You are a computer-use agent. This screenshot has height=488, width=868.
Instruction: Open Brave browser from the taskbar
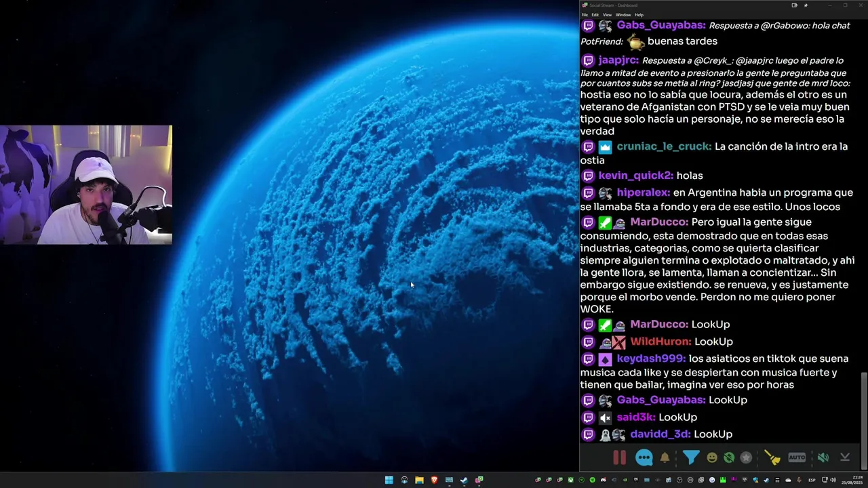coord(434,480)
